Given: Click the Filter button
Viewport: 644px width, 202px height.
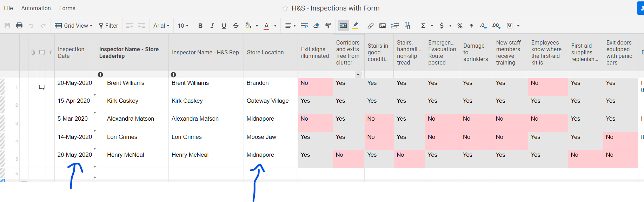Looking at the screenshot, I should (x=108, y=26).
